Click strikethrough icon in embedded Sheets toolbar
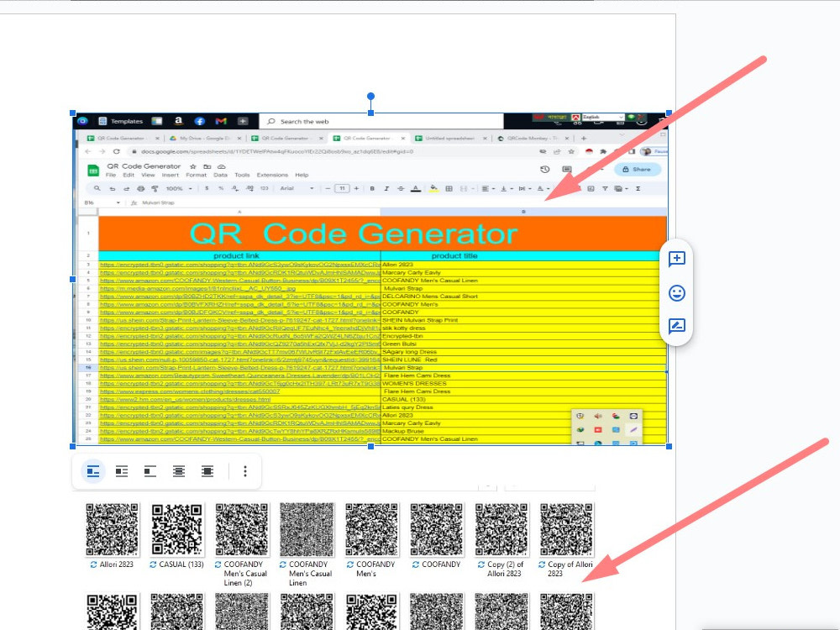Image resolution: width=840 pixels, height=630 pixels. pos(401,188)
